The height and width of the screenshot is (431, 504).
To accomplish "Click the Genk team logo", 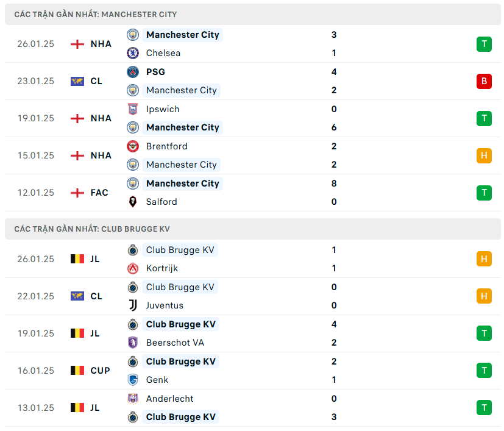I will (133, 380).
